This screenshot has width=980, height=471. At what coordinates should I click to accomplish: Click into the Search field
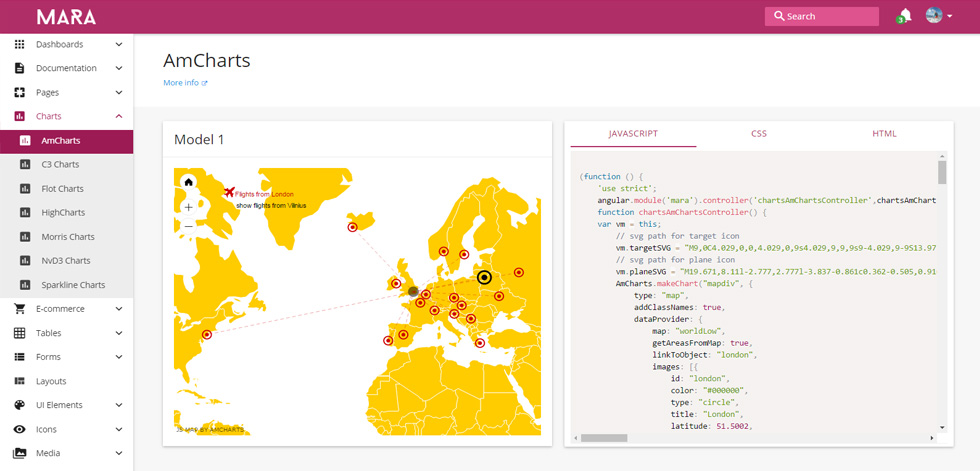click(822, 16)
